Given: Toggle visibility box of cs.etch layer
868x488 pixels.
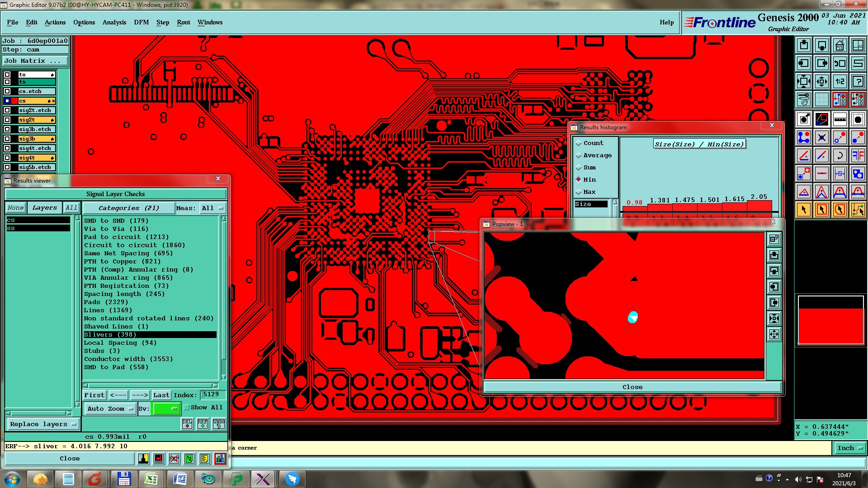Looking at the screenshot, I should [x=7, y=91].
